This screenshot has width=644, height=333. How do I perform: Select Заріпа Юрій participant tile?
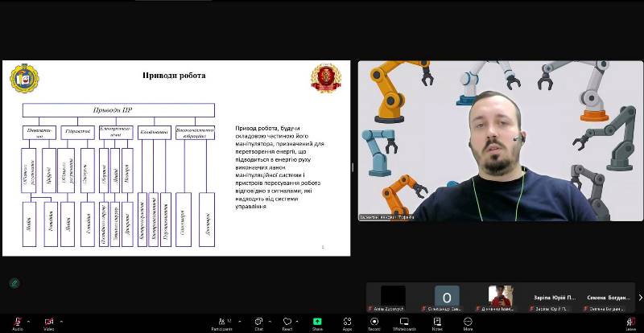[x=555, y=298]
